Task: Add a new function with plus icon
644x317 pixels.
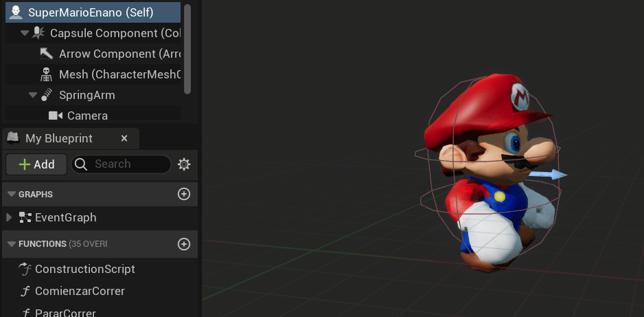Action: click(x=183, y=244)
